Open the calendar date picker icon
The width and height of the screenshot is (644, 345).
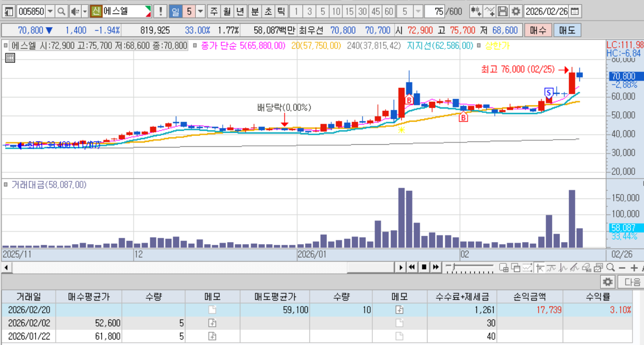[575, 12]
